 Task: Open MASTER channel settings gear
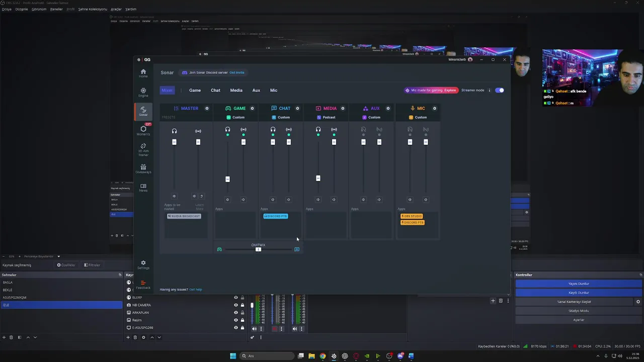(207, 108)
